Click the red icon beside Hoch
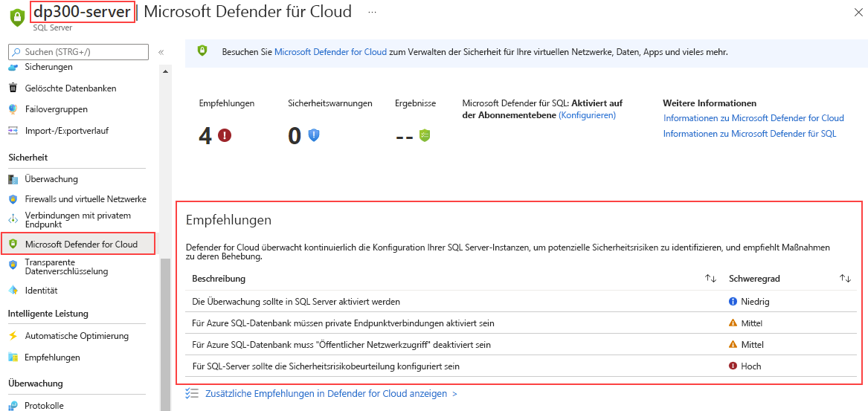Viewport: 868px width, 411px height. click(x=733, y=366)
